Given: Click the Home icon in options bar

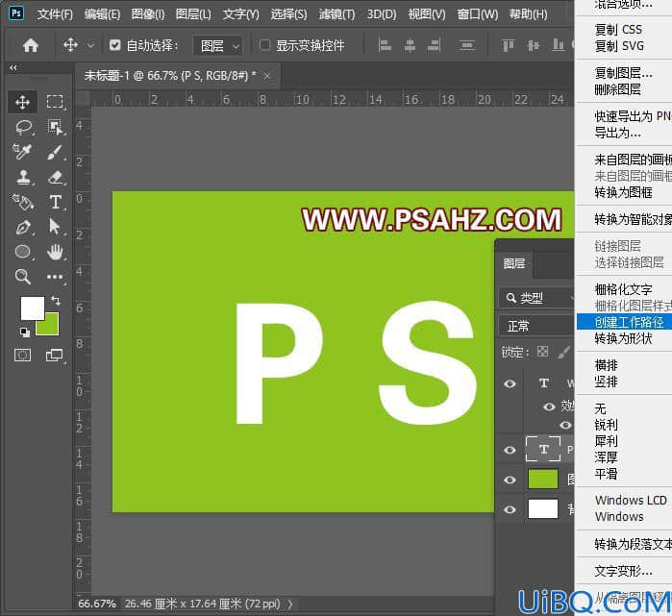Looking at the screenshot, I should [x=31, y=45].
